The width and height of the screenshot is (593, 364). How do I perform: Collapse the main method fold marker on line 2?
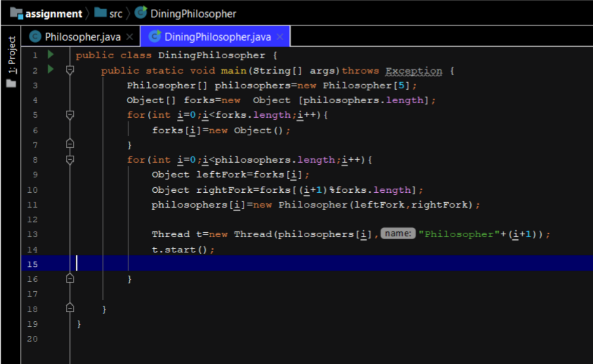tap(69, 70)
